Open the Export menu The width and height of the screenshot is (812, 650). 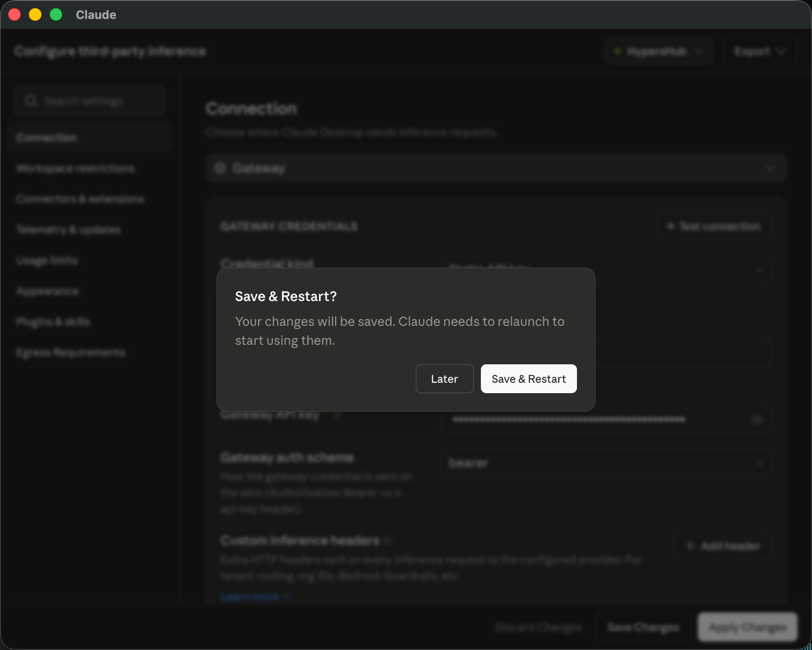point(760,51)
